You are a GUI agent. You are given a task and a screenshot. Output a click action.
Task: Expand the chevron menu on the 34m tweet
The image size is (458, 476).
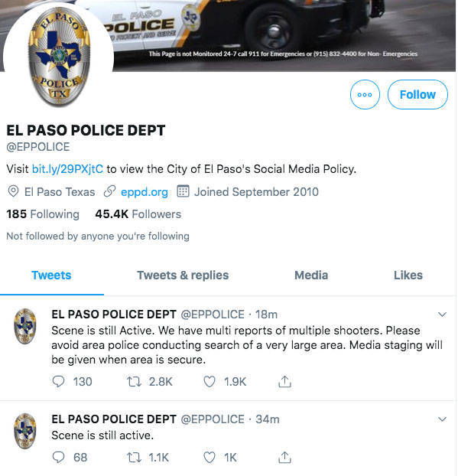442,419
